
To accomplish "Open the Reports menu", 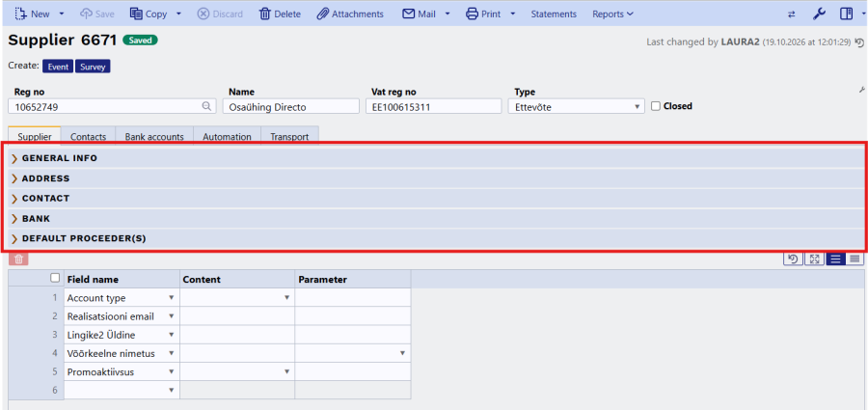I will 612,14.
